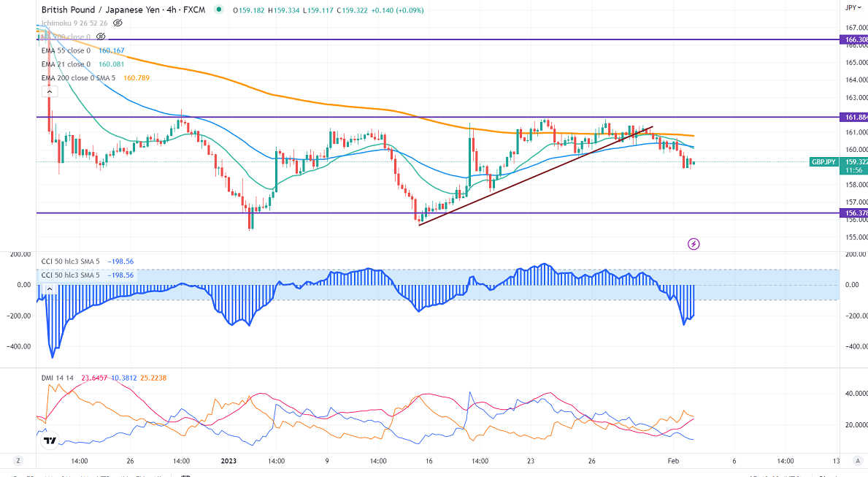Select the EMA 21 close legend
868x477 pixels.
point(66,64)
